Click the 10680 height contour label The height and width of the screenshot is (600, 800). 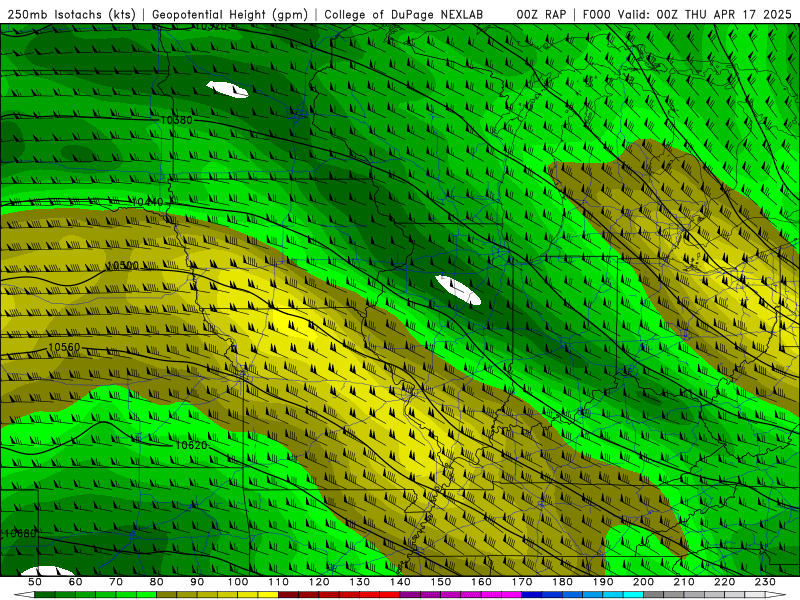click(x=20, y=534)
